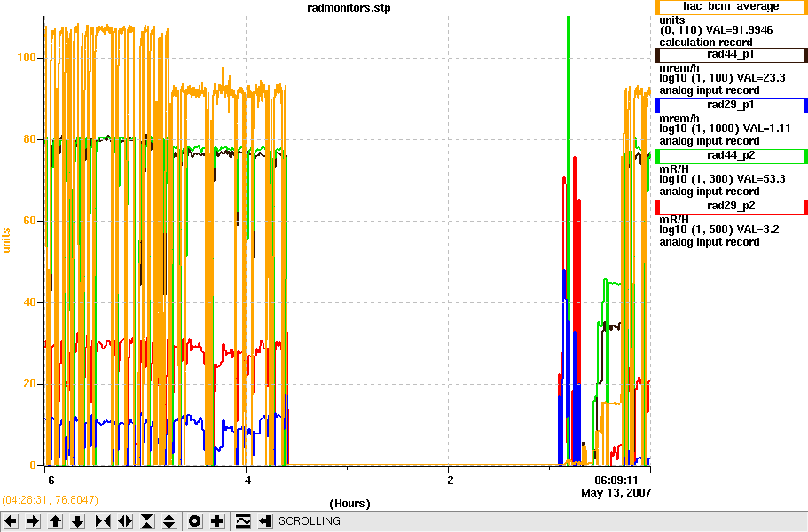Click the y-axis tick label 20
Image resolution: width=808 pixels, height=532 pixels.
coord(29,384)
